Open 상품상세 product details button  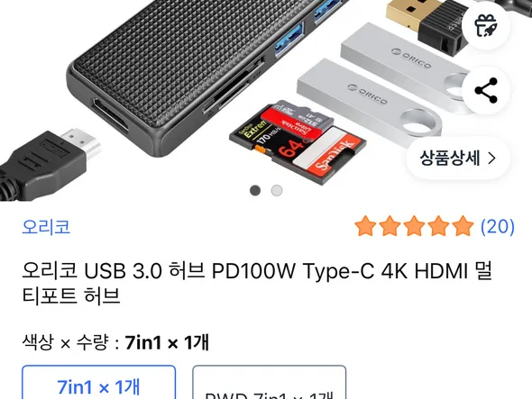(458, 158)
